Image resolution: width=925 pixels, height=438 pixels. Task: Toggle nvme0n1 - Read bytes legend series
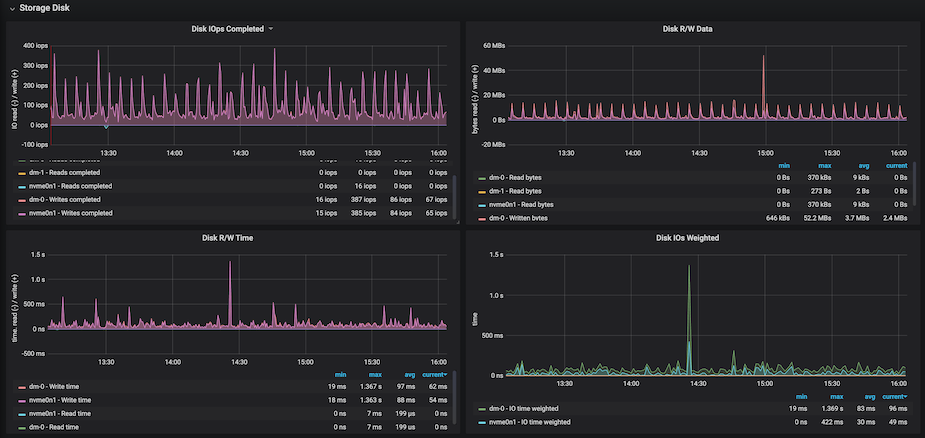521,204
